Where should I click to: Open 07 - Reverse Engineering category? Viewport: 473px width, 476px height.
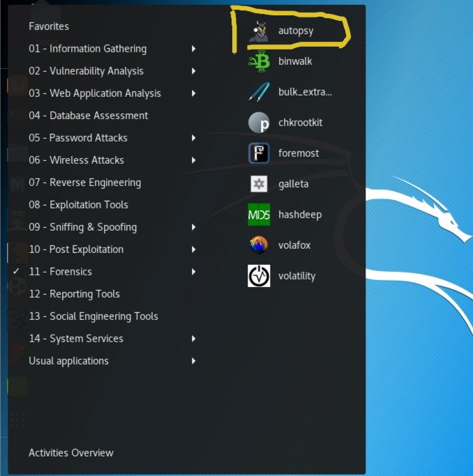pyautogui.click(x=85, y=183)
